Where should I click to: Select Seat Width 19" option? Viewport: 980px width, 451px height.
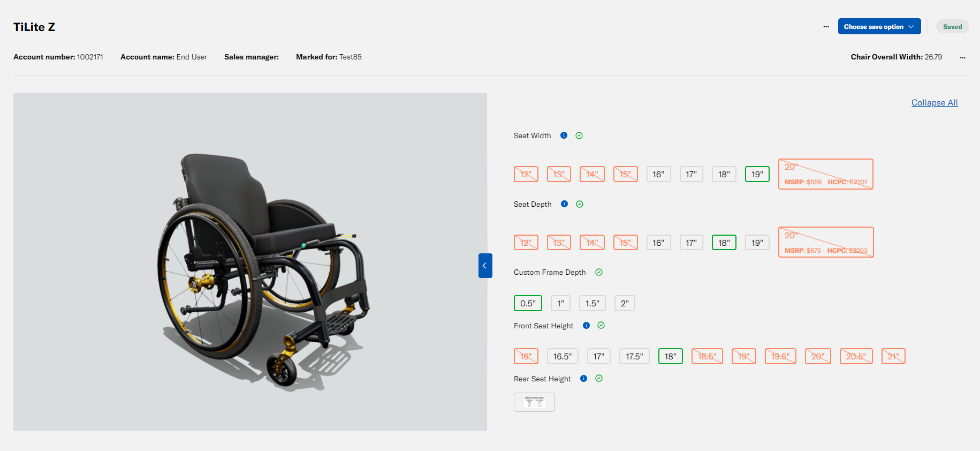pyautogui.click(x=757, y=174)
